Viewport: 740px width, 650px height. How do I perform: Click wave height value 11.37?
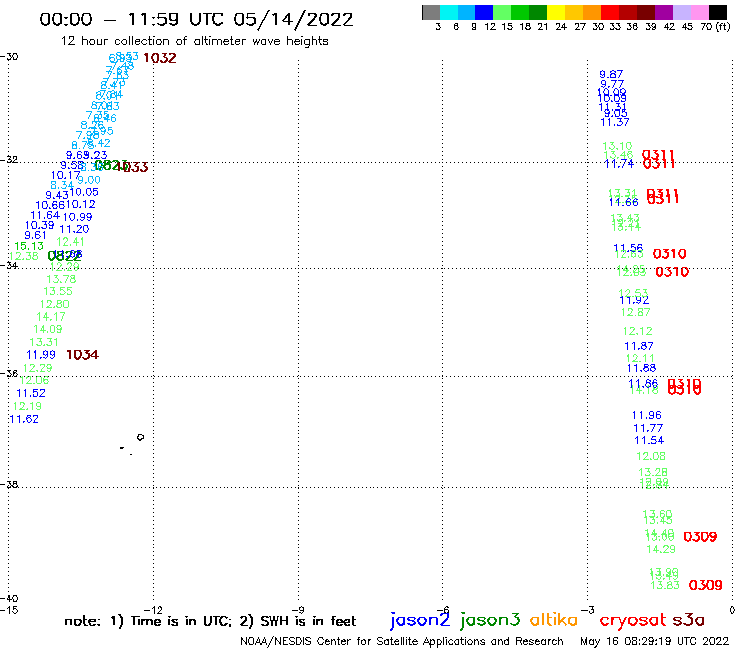click(x=615, y=122)
